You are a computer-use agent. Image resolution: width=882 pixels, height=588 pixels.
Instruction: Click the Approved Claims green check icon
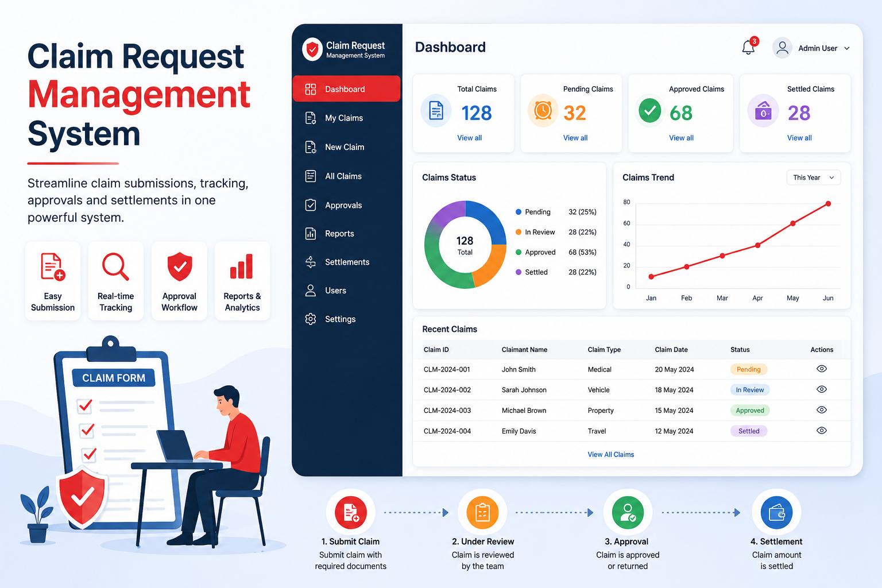coord(650,110)
